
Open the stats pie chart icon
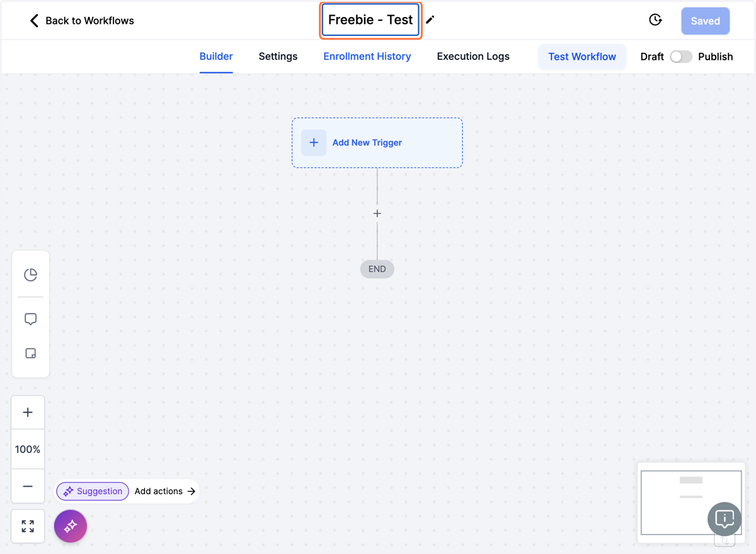click(x=30, y=274)
